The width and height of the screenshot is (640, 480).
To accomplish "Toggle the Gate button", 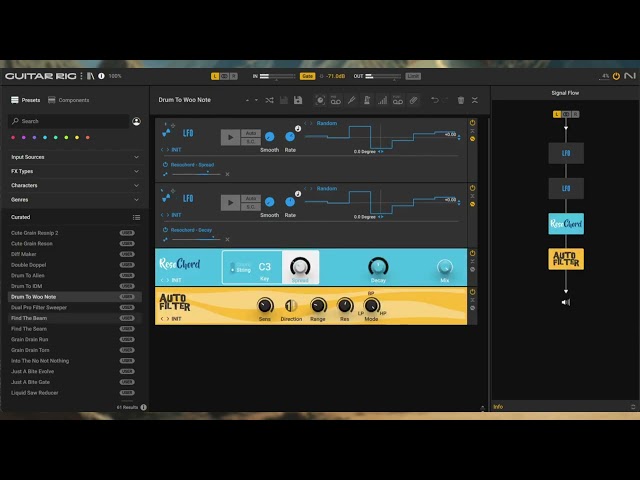I will [307, 76].
